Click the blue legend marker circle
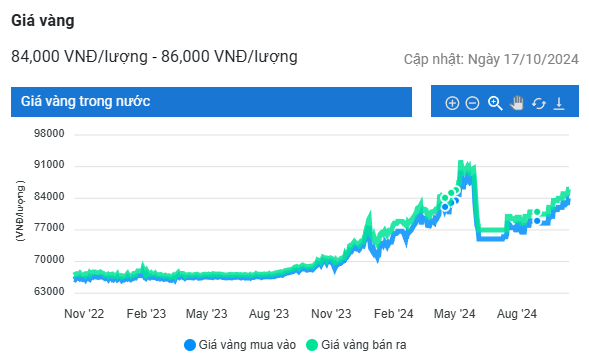589x362 pixels. click(190, 345)
